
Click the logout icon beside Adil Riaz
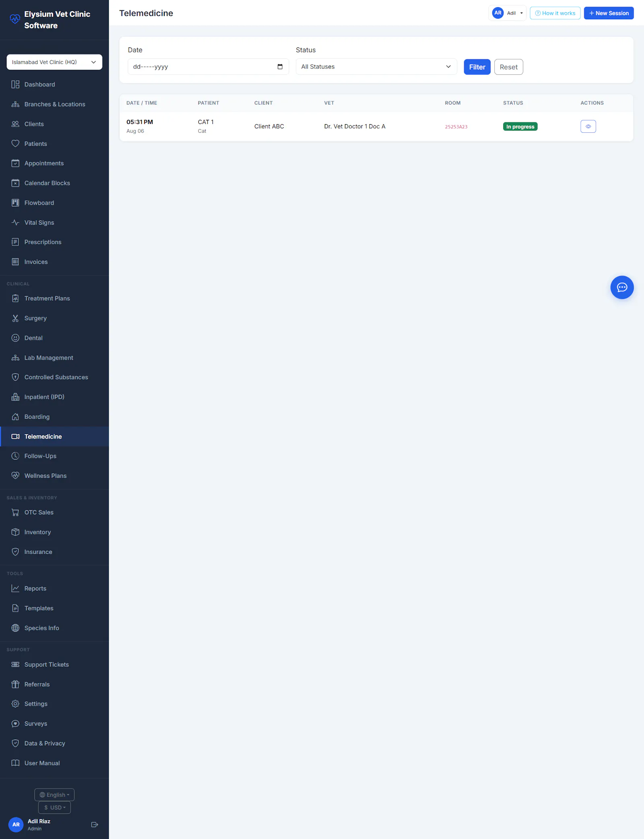click(95, 825)
